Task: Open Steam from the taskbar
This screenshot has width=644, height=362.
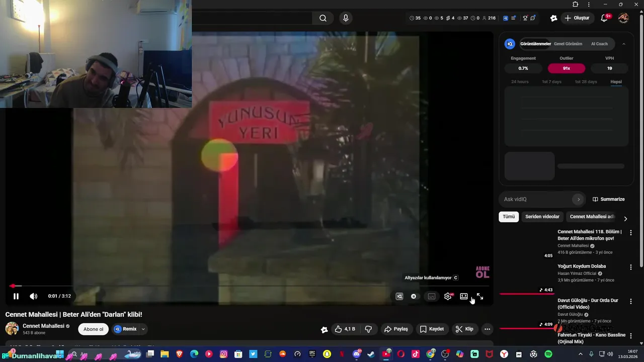Action: tap(371, 354)
